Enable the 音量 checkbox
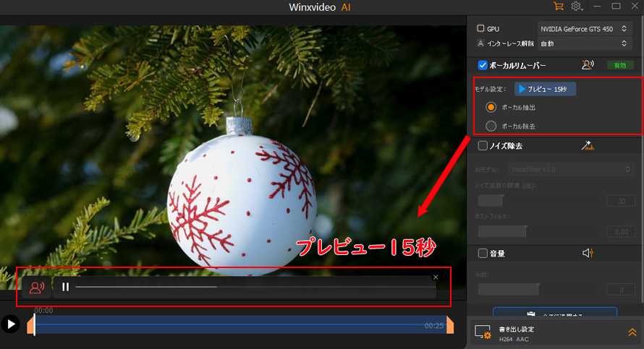The height and width of the screenshot is (349, 644). [483, 253]
